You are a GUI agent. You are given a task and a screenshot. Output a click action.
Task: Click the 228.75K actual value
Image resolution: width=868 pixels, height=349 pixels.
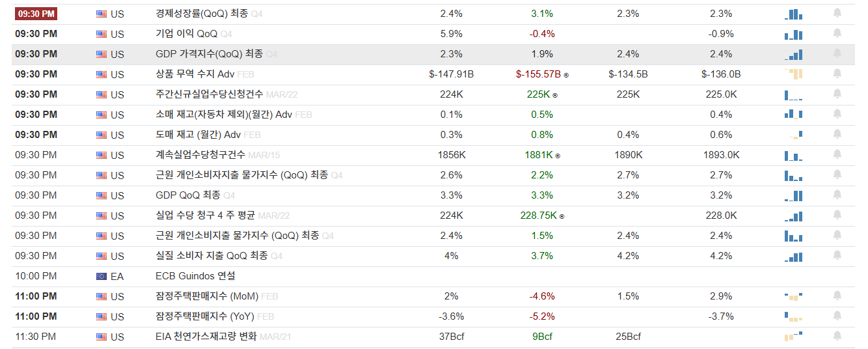click(539, 216)
